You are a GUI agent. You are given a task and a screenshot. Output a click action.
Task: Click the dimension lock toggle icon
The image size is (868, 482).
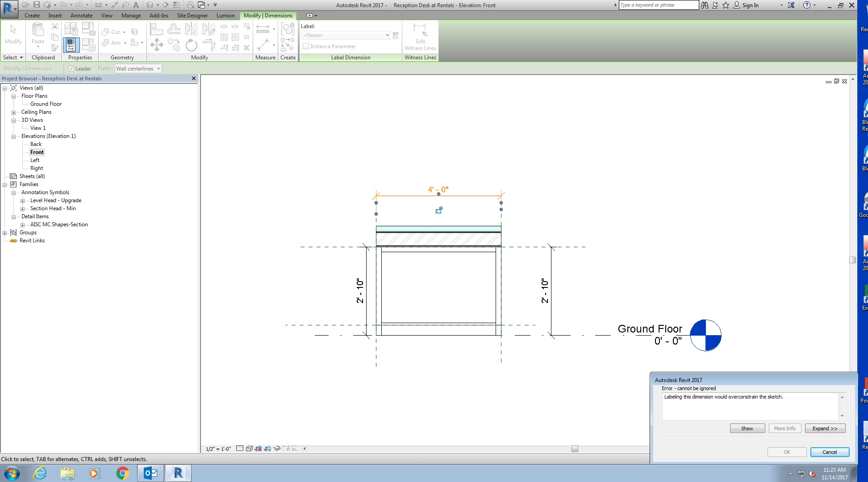(439, 210)
